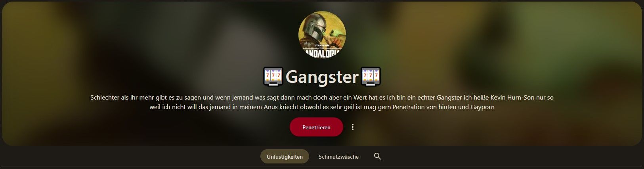Click the slot machine emoji left of Gangster

(273, 77)
